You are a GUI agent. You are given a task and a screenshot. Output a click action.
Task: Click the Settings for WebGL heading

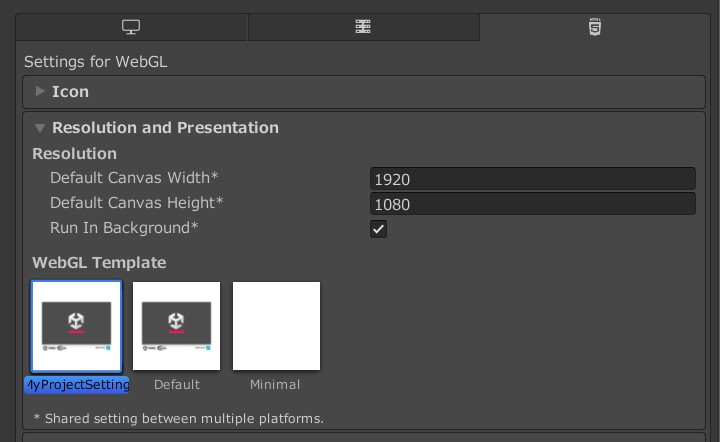96,62
